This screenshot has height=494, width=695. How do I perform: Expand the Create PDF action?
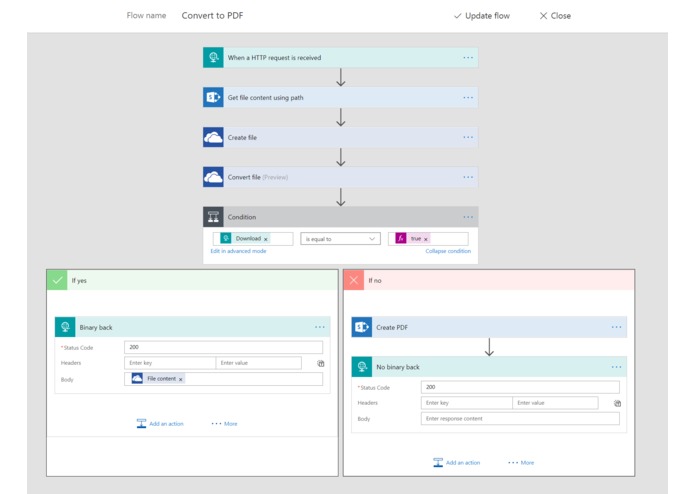(489, 327)
